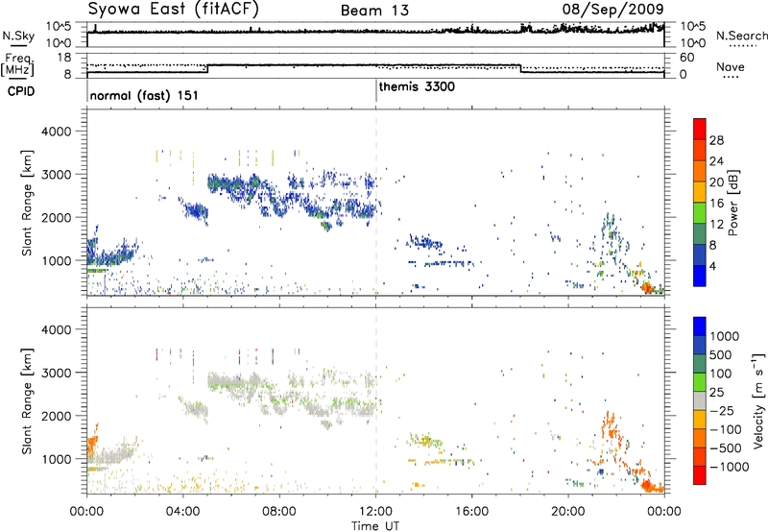This screenshot has height=532, width=768.
Task: Click the '3000' tick label on the velocity panel
Action: (57, 373)
